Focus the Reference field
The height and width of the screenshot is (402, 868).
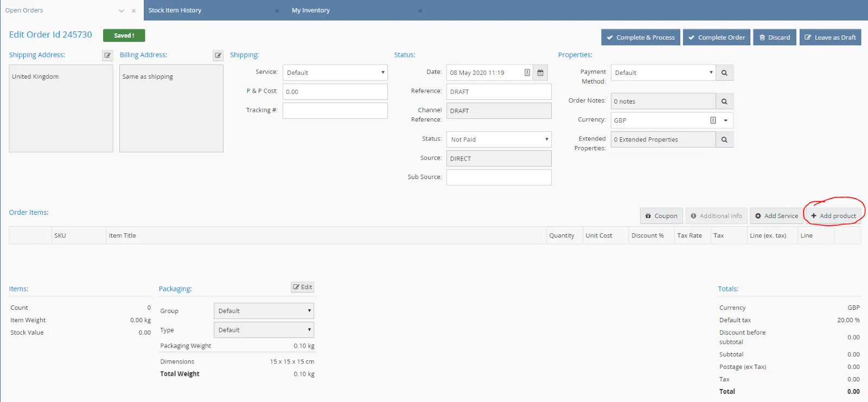click(x=499, y=92)
